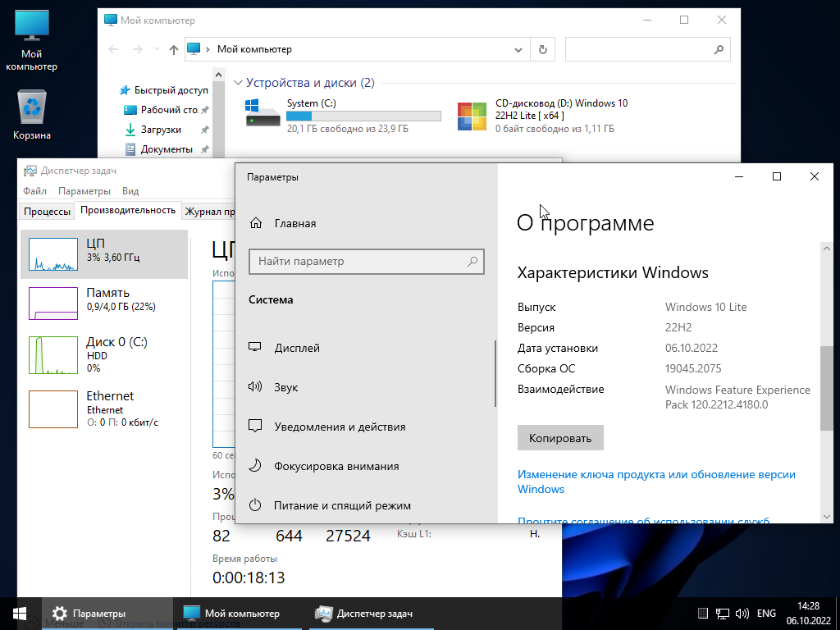
Task: Open Загрузки folder in the navigation pane
Action: pyautogui.click(x=161, y=130)
